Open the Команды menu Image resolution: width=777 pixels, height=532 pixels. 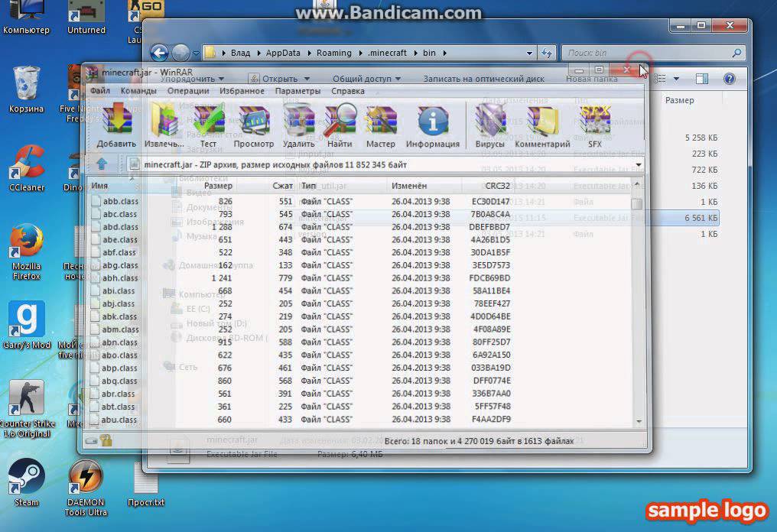pyautogui.click(x=138, y=91)
